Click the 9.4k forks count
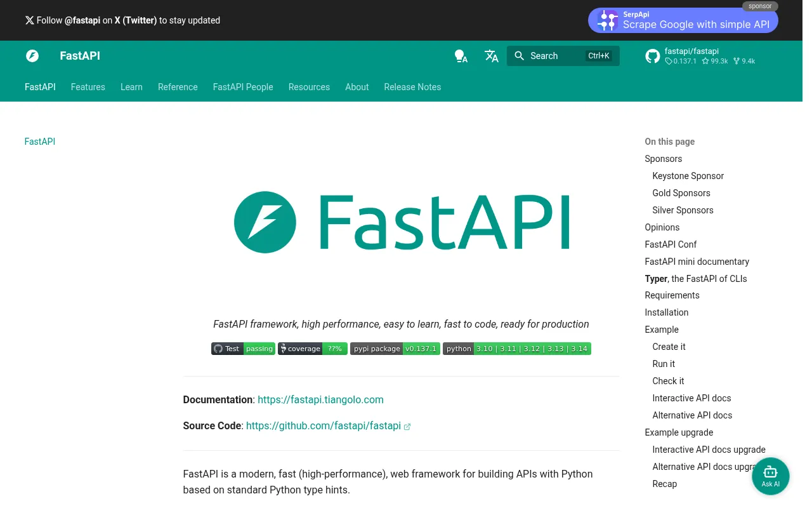The width and height of the screenshot is (812, 508). [x=745, y=62]
